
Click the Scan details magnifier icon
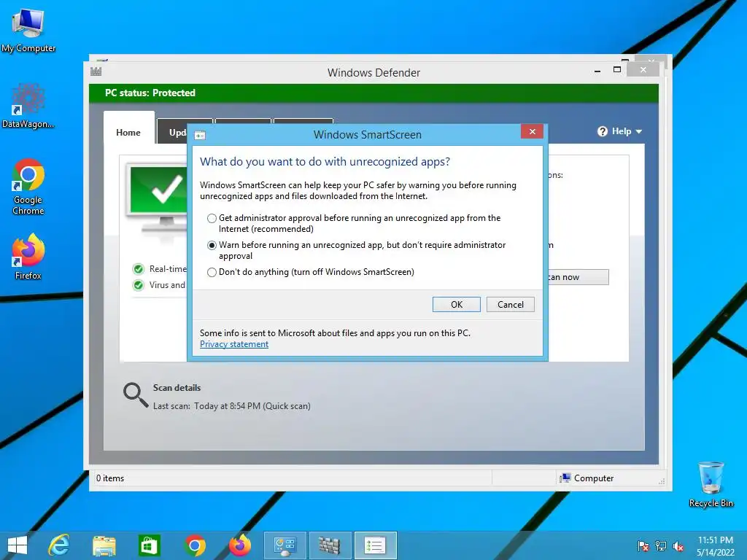coord(136,395)
